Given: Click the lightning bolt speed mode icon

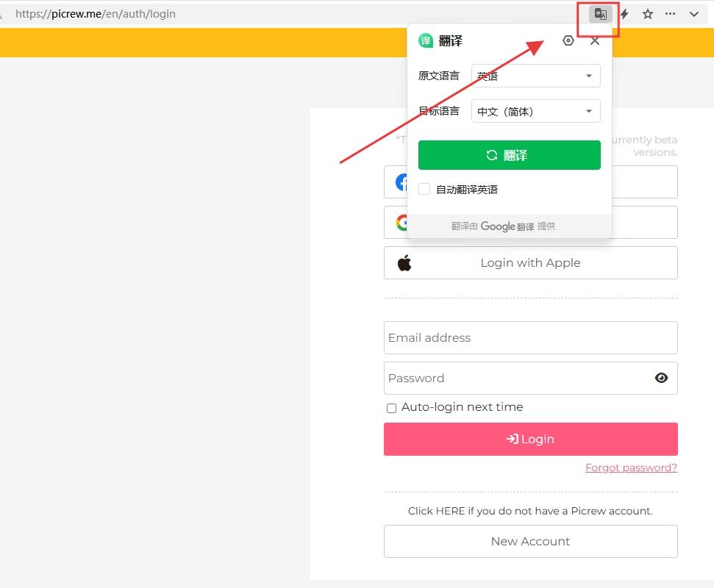Looking at the screenshot, I should (625, 14).
